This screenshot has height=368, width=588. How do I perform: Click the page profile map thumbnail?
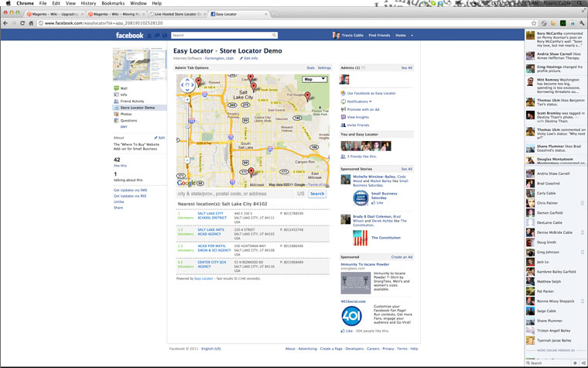click(139, 64)
